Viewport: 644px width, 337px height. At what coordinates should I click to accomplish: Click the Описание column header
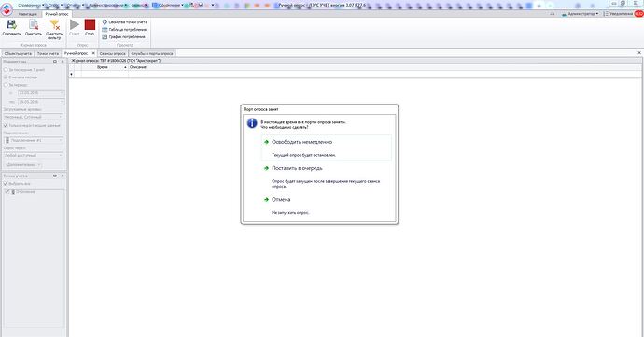138,67
